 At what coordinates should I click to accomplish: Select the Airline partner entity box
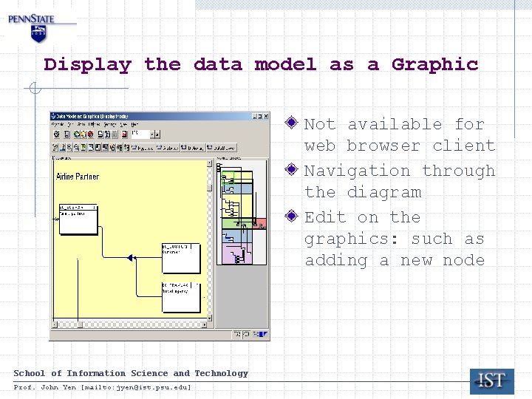[78, 219]
